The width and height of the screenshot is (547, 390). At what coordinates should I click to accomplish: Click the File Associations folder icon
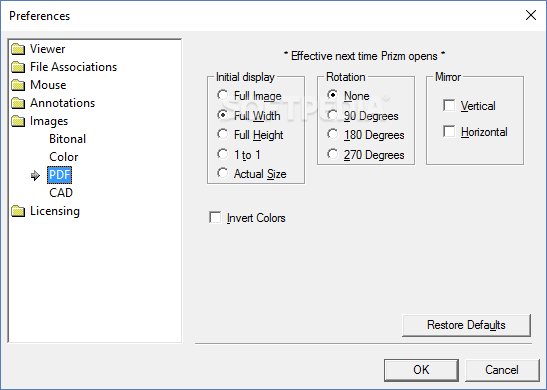18,67
